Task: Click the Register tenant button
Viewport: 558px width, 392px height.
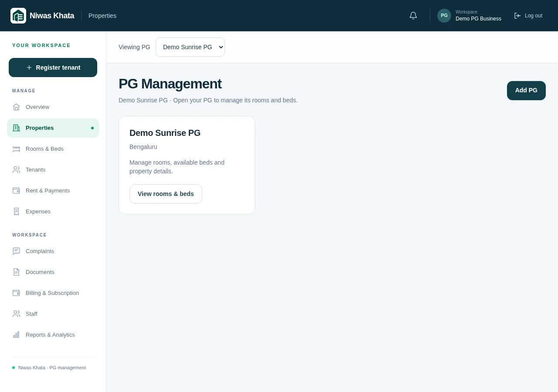Action: pyautogui.click(x=53, y=68)
